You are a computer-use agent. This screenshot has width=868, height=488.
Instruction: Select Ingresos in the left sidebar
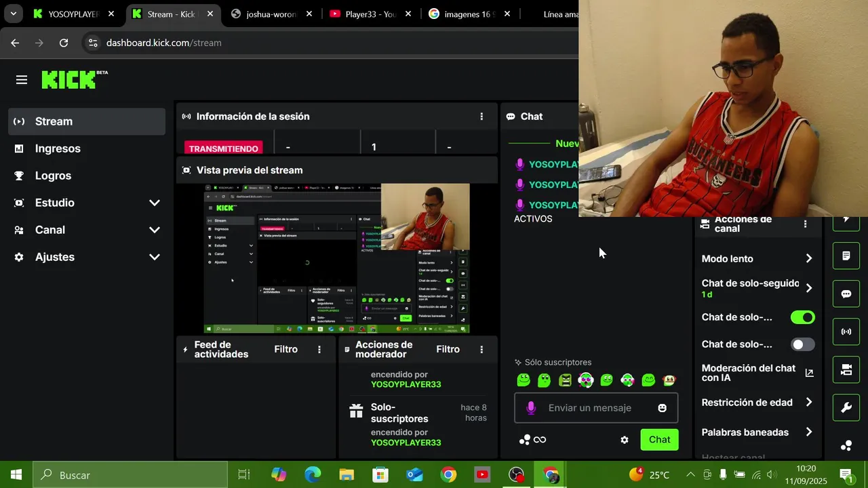coord(87,148)
